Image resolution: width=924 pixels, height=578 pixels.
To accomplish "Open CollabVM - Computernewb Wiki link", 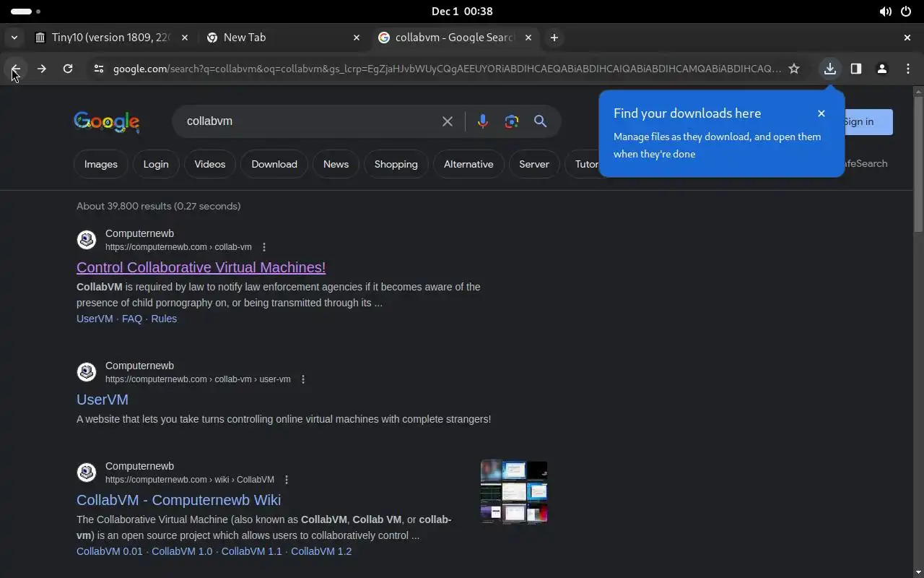I will 178,500.
